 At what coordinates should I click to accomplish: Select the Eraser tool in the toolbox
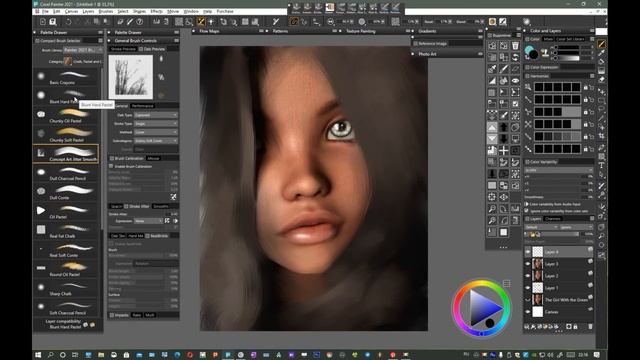pos(601,80)
